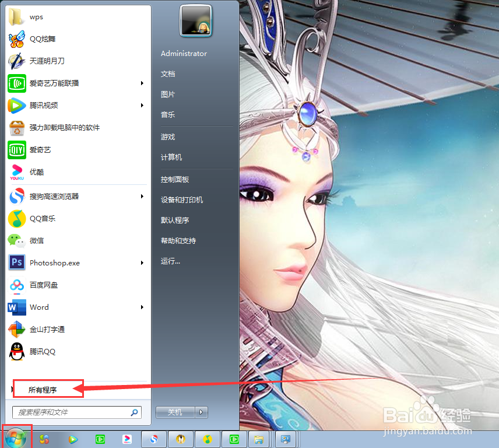
Task: Launch 爱奇艺 from the Start menu list
Action: [x=77, y=150]
